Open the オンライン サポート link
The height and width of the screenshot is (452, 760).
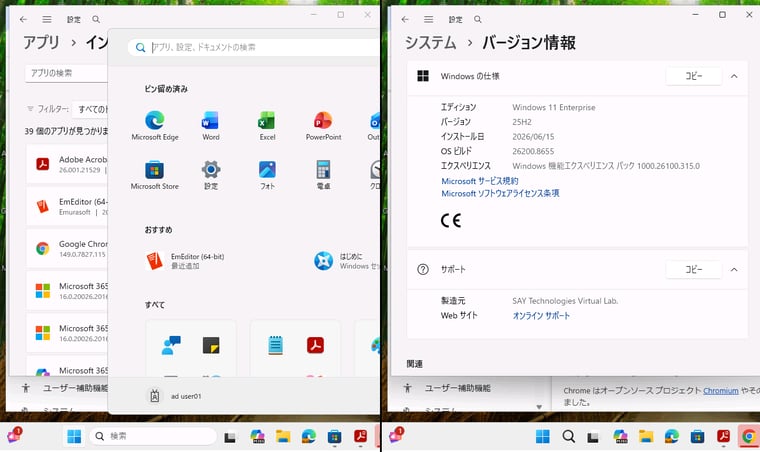point(541,315)
